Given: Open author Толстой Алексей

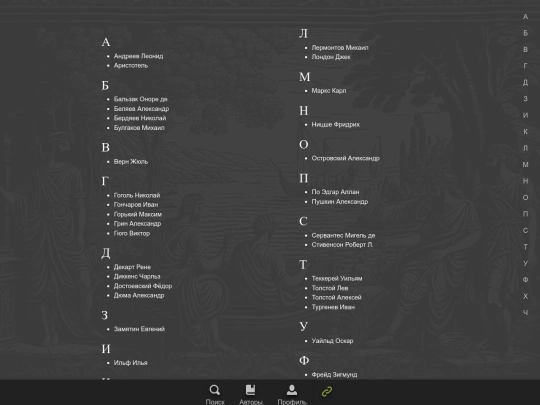Looking at the screenshot, I should click(x=336, y=297).
